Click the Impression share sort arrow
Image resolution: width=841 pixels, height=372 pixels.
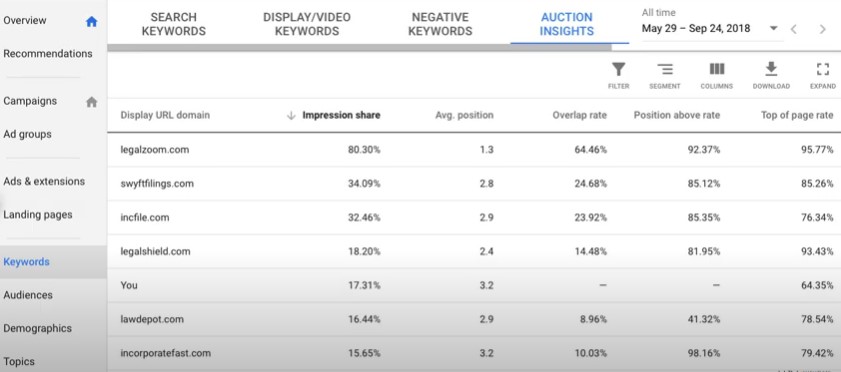pos(291,115)
